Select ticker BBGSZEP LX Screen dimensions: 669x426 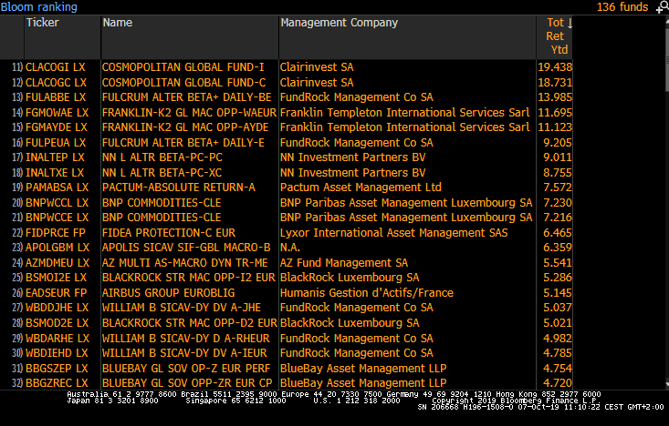pos(56,368)
